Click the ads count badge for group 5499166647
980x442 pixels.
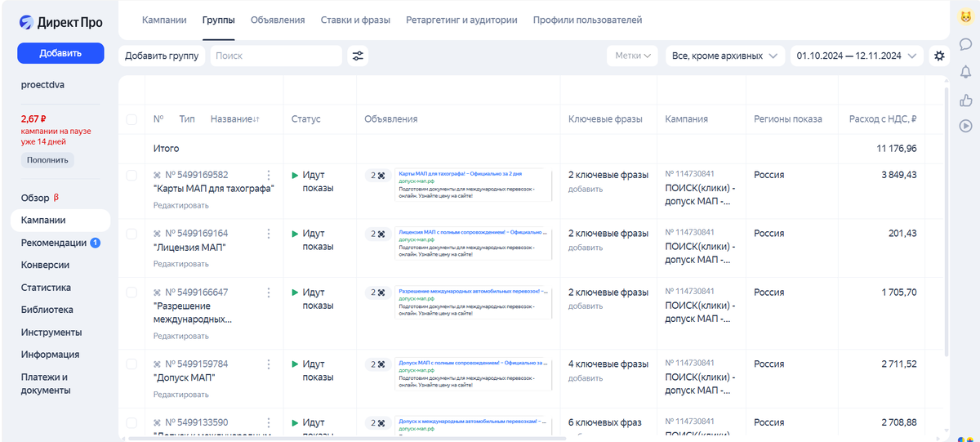click(376, 292)
